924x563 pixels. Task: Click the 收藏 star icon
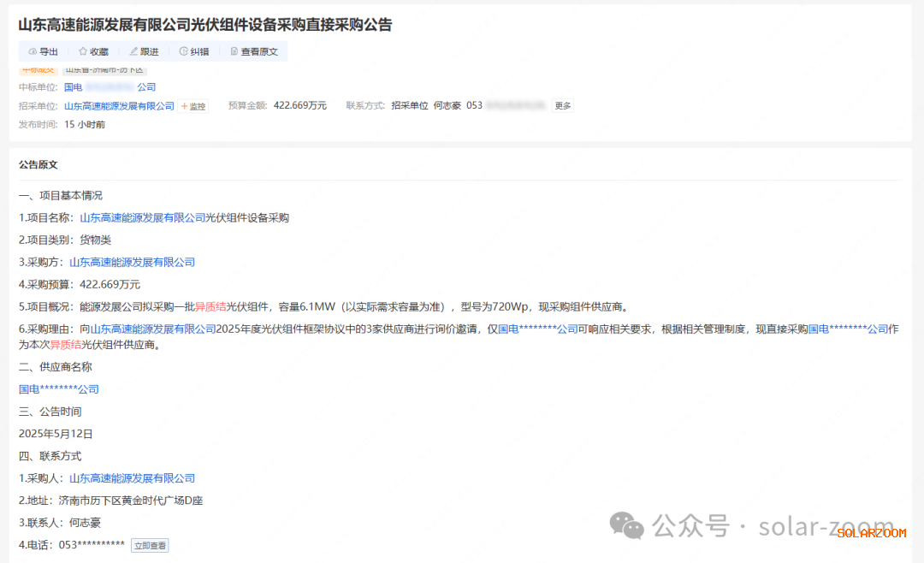pos(83,52)
